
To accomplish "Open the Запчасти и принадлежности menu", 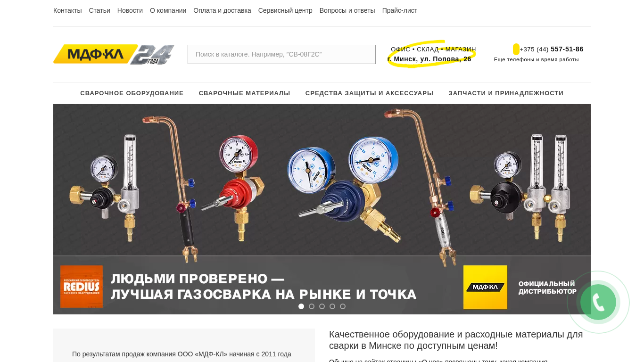I will pyautogui.click(x=506, y=93).
